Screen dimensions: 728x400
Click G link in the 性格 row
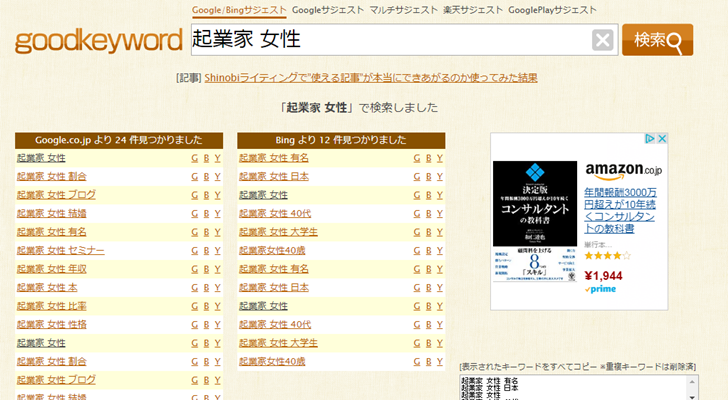[195, 325]
